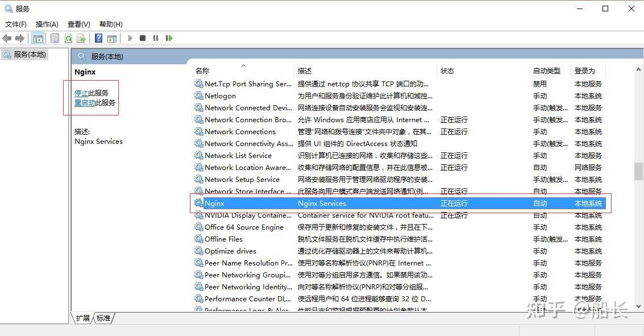
Task: Refresh the service list with the refresh icon
Action: [x=68, y=38]
